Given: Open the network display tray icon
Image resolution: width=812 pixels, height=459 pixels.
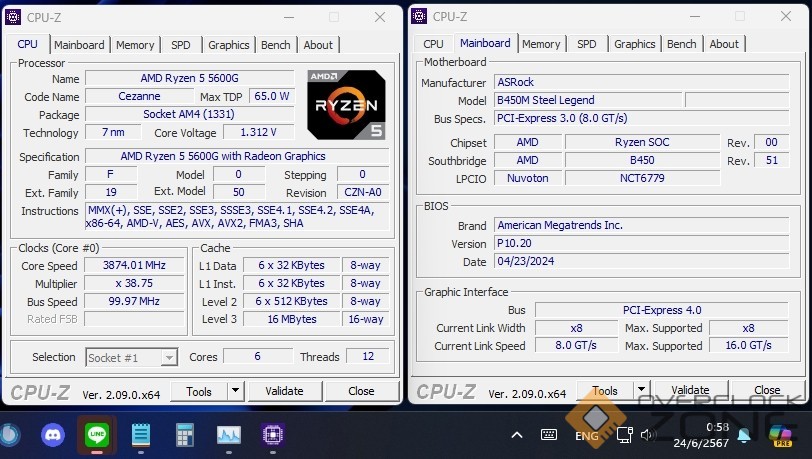Looking at the screenshot, I should [x=624, y=435].
